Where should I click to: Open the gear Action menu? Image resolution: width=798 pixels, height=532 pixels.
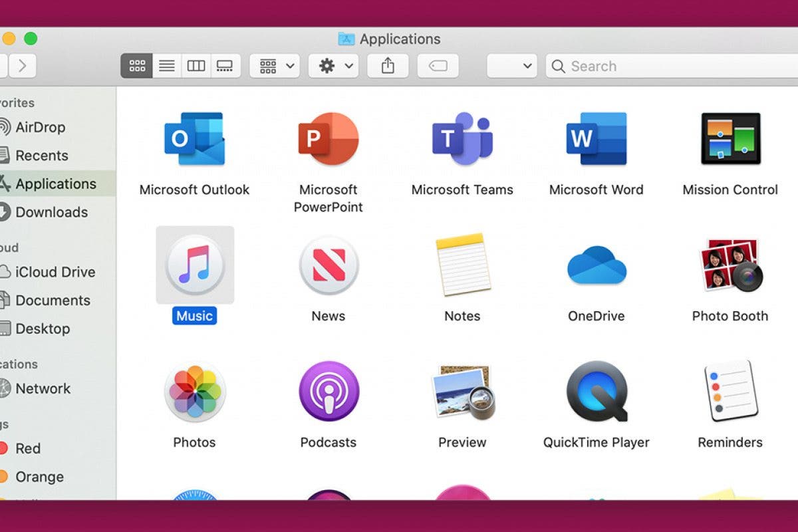pos(333,66)
